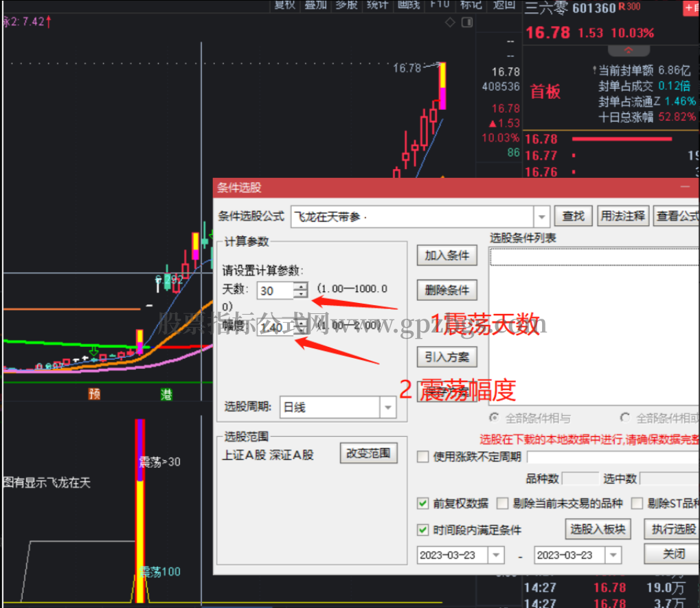Select 全部条件相与 radio button
Screen dimensions: 700x608
coord(494,418)
